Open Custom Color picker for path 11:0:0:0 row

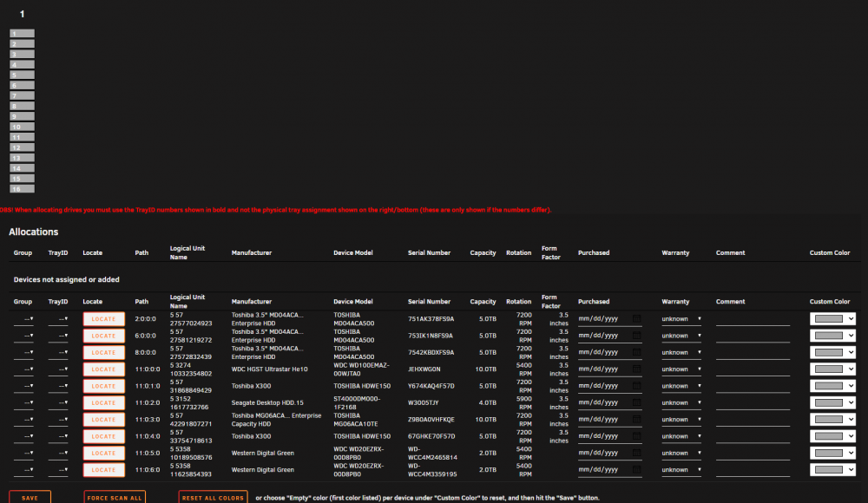[x=832, y=369]
